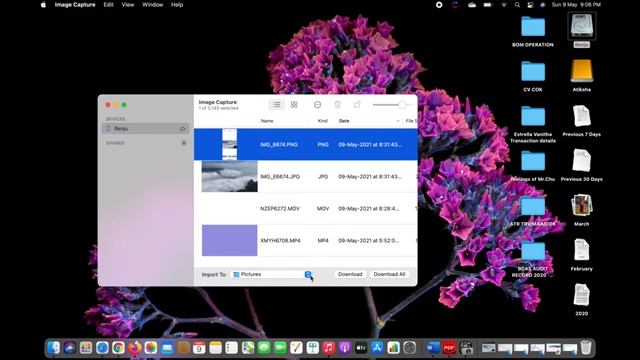
Task: Click the sort arrow in Date column
Action: tap(398, 121)
